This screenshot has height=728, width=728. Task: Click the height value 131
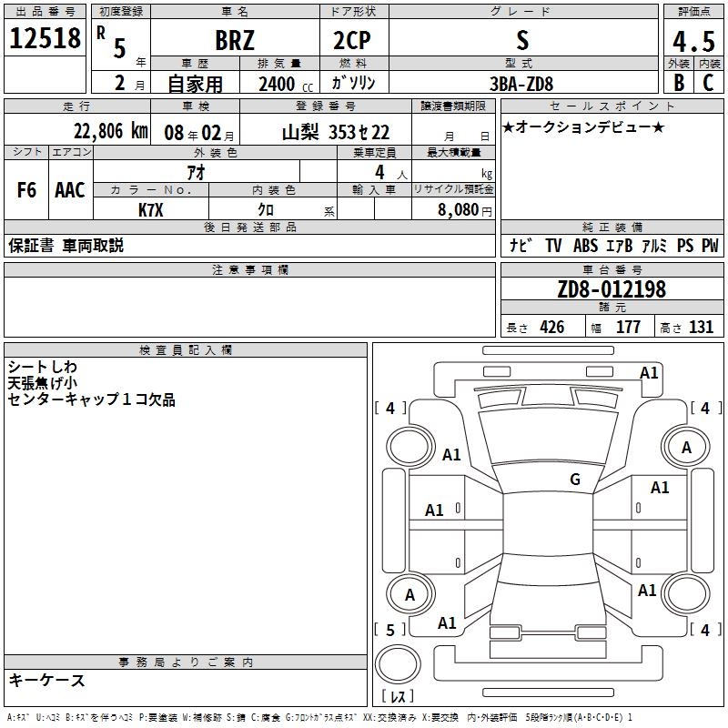(701, 327)
